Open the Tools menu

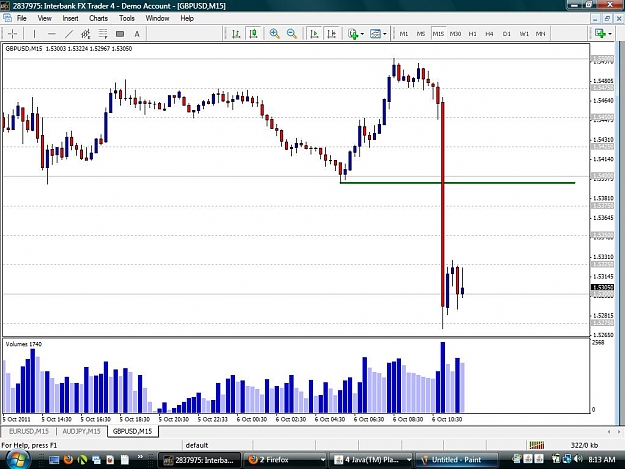tap(127, 18)
